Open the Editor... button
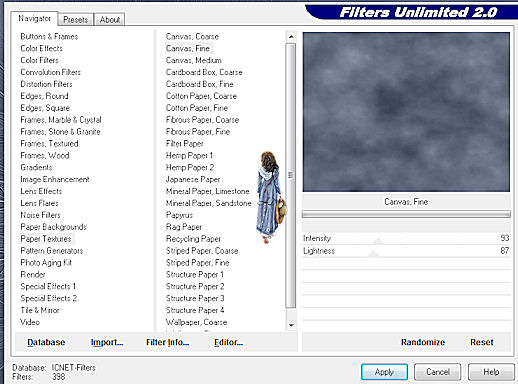Viewport: 518px width, 384px height. 228,342
